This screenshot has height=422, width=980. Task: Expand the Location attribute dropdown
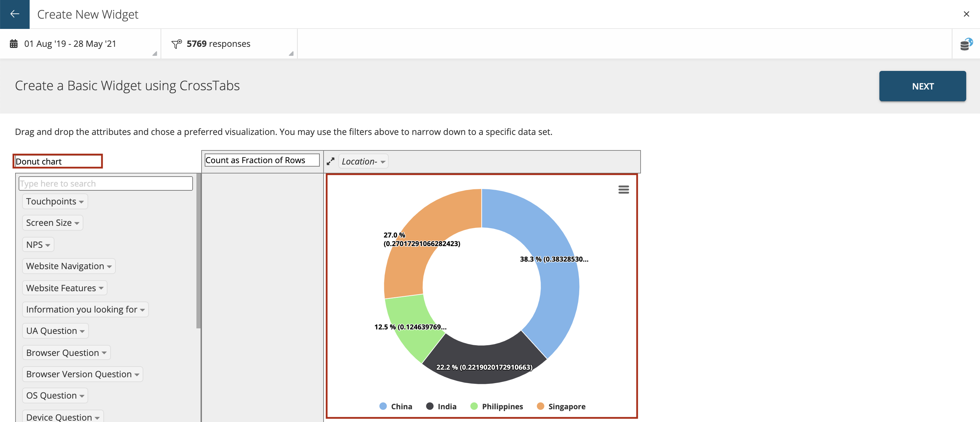(363, 161)
